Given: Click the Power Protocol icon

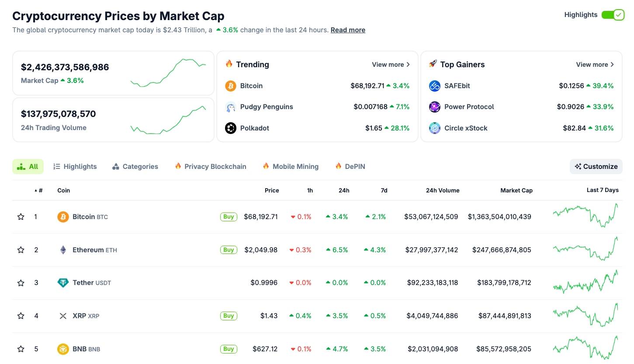Looking at the screenshot, I should tap(435, 107).
